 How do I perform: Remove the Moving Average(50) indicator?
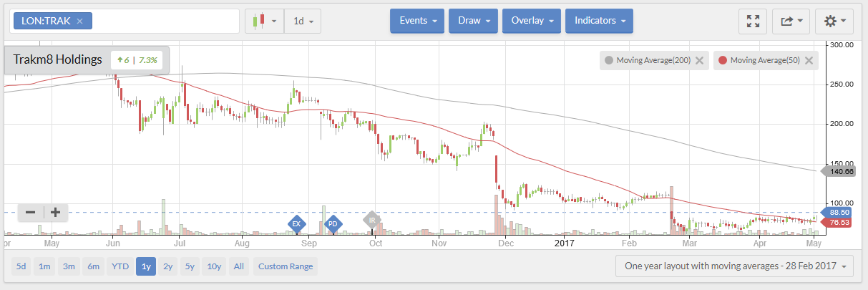click(x=809, y=61)
